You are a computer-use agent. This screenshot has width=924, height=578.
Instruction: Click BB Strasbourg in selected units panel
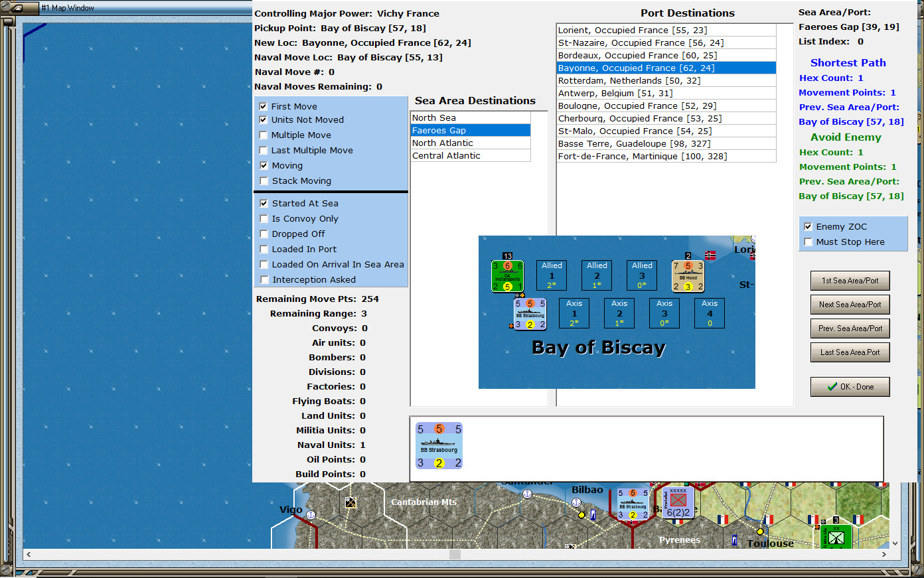[439, 446]
